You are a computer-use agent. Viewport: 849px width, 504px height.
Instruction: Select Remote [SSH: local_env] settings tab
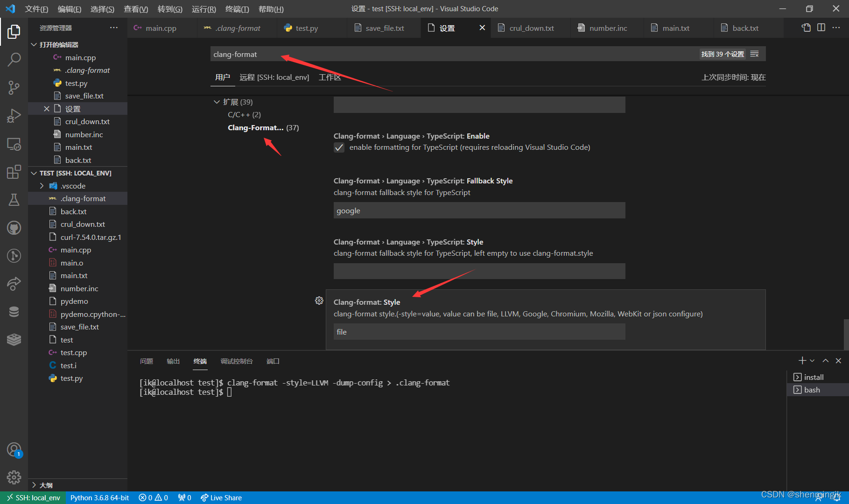click(274, 77)
